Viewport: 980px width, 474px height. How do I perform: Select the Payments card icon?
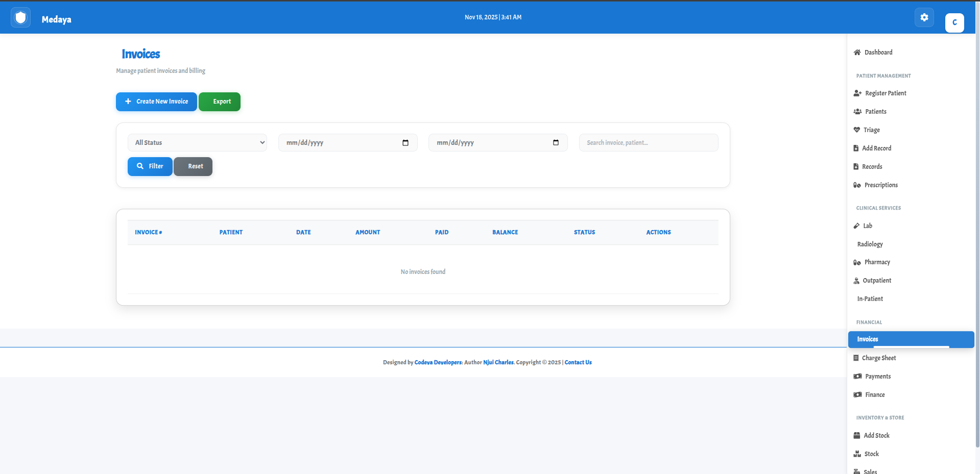click(x=857, y=376)
